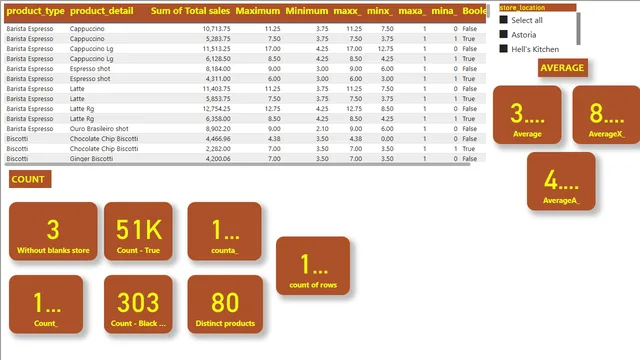Viewport: 640px width, 360px height.
Task: Select the Distinct products card
Action: (x=225, y=304)
